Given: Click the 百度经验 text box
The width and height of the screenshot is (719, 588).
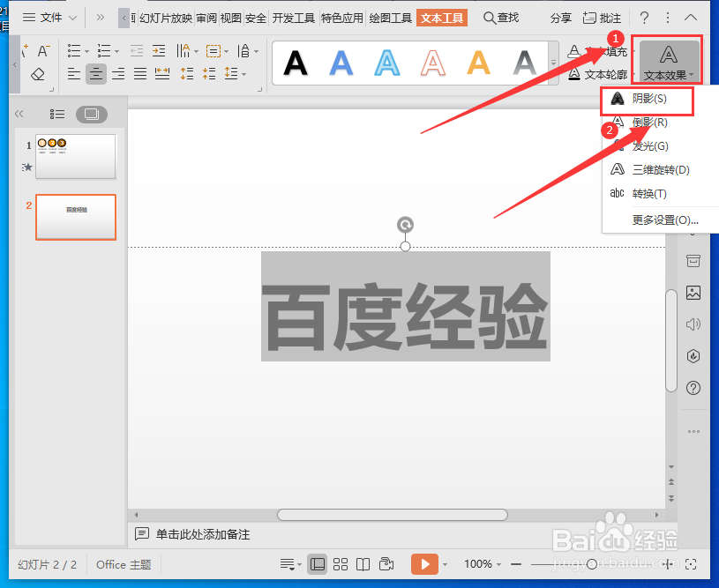Looking at the screenshot, I should [405, 306].
